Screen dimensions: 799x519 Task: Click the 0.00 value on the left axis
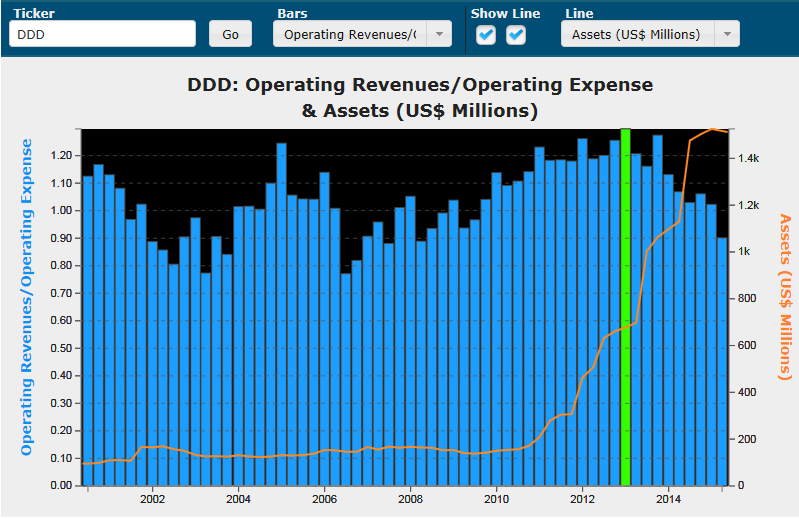click(61, 485)
